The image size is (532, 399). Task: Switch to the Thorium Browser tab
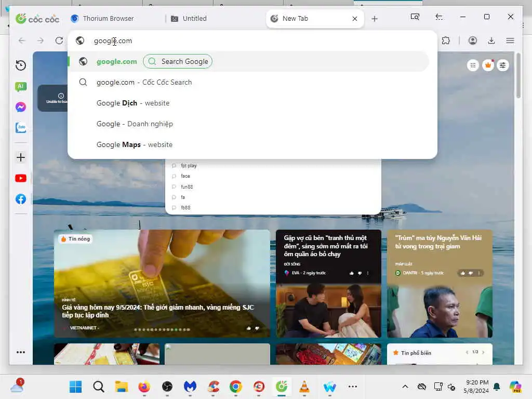tap(109, 18)
